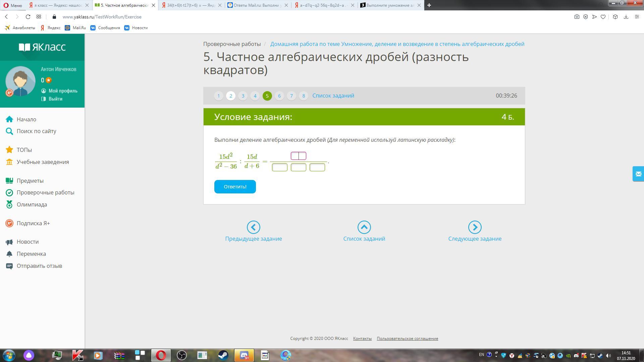Click the first denominator input box

[279, 167]
